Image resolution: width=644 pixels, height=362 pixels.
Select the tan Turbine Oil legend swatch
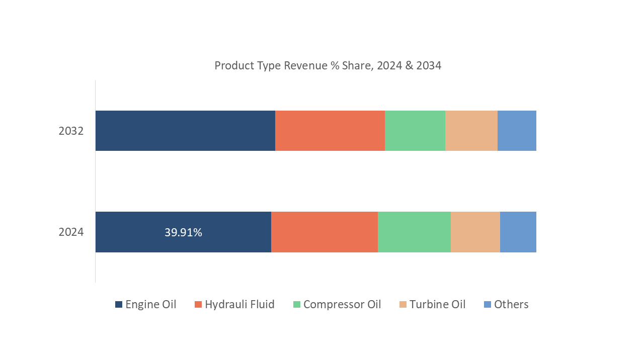point(403,305)
